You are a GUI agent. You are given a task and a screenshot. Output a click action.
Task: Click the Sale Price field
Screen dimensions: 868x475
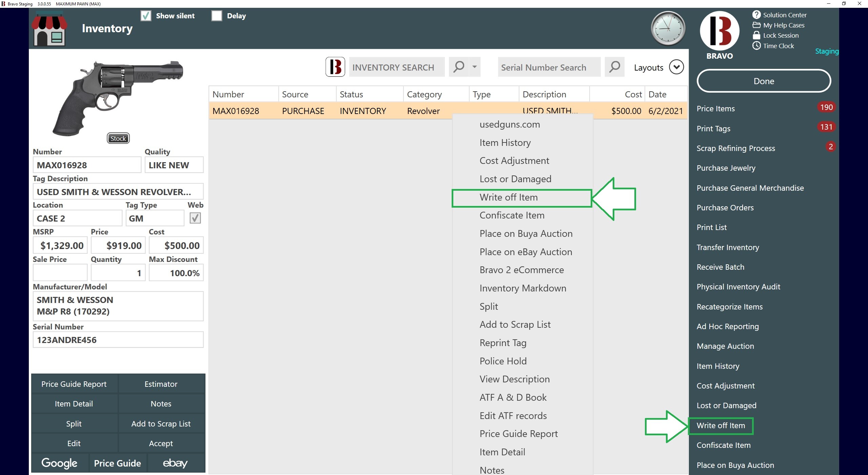coord(60,273)
